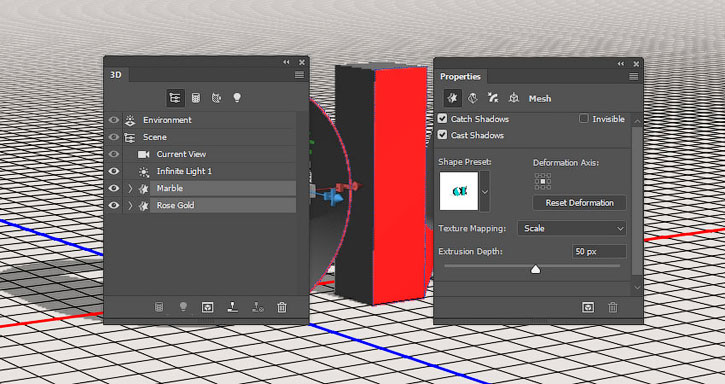Open the Cap icon in Properties panel
The height and width of the screenshot is (384, 725).
pos(493,98)
